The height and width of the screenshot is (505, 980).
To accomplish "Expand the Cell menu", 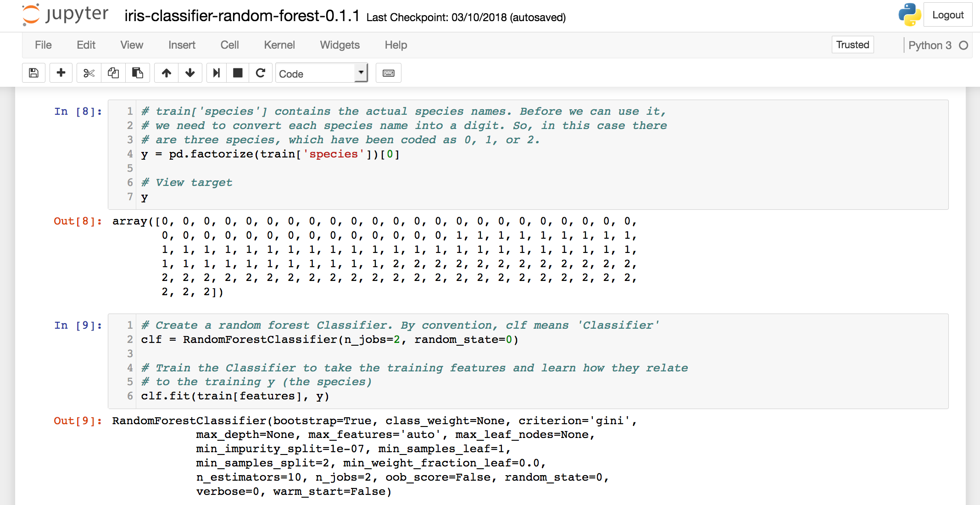I will tap(229, 45).
